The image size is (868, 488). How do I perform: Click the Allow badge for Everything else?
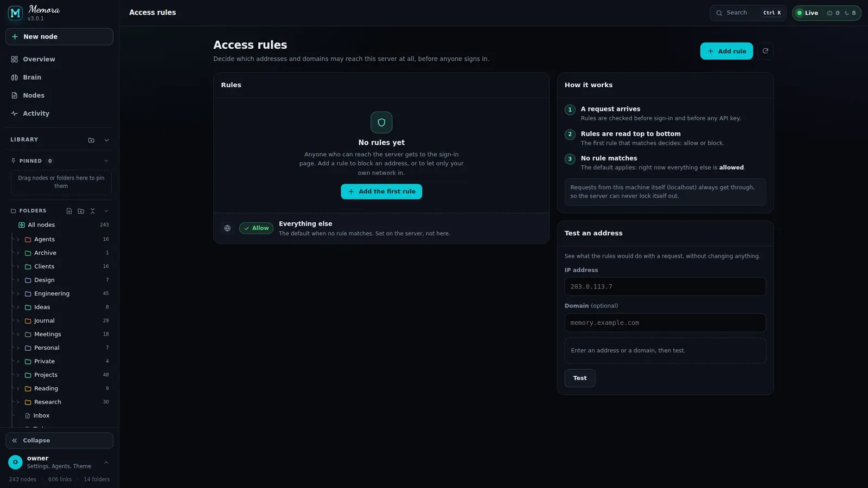[x=256, y=228]
